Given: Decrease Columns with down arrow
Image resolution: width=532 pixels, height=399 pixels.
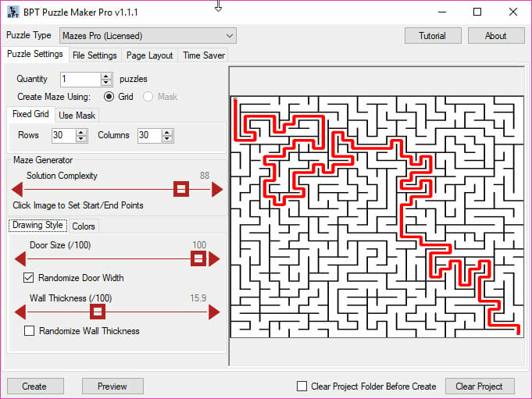Looking at the screenshot, I should pyautogui.click(x=167, y=138).
